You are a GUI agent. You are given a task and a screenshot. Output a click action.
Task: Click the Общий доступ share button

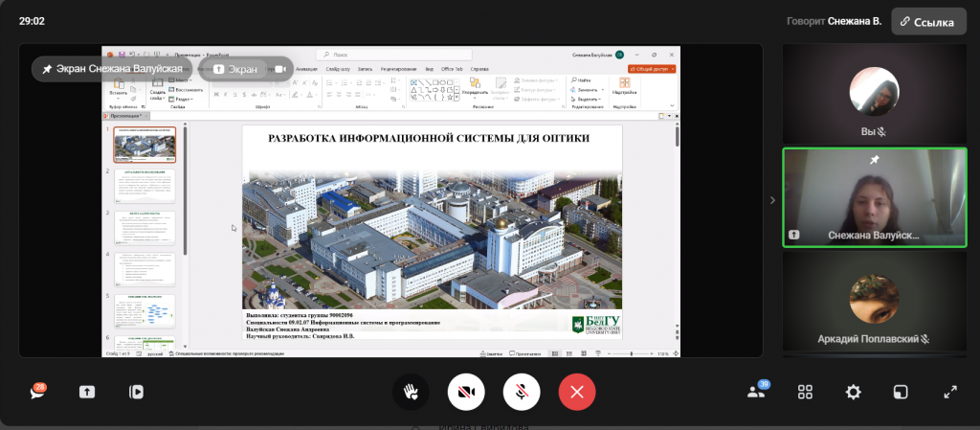pos(652,69)
